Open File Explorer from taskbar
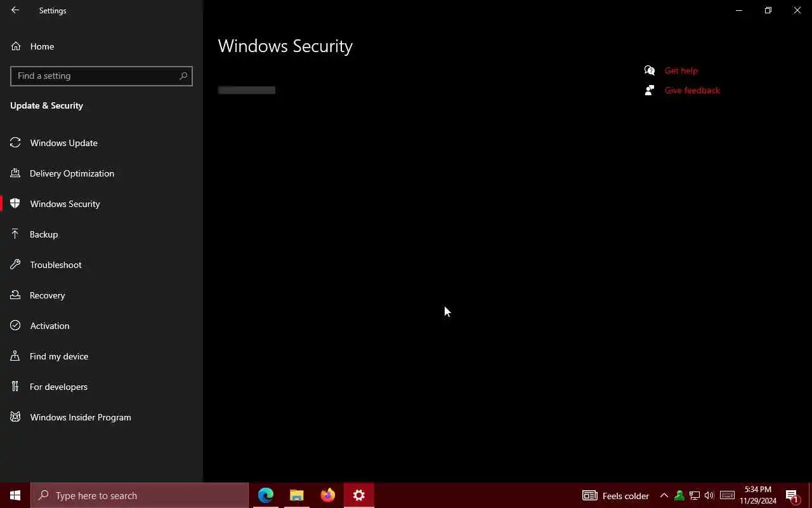The width and height of the screenshot is (812, 508). coord(297,495)
